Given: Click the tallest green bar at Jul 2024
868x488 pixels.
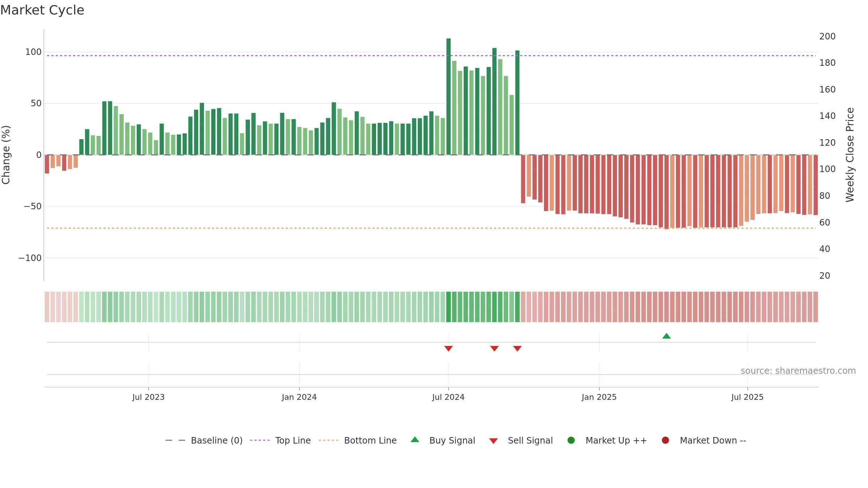Looking at the screenshot, I should coord(448,97).
